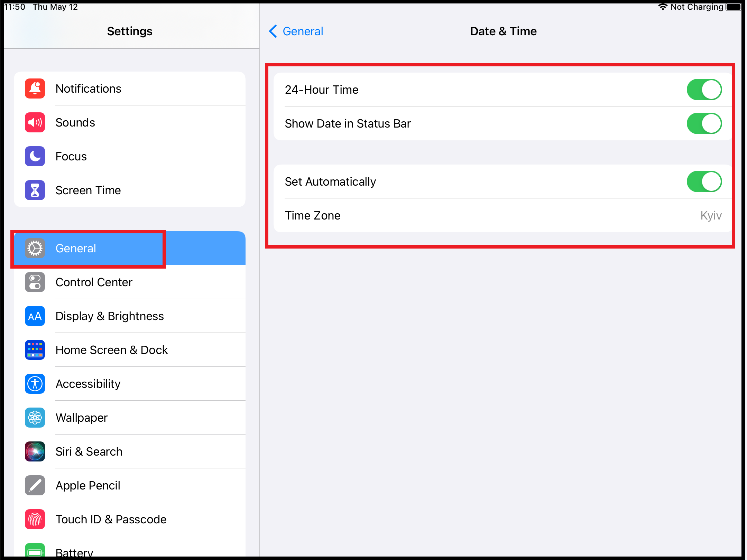Disable the Show Date in Status Bar toggle

tap(704, 123)
